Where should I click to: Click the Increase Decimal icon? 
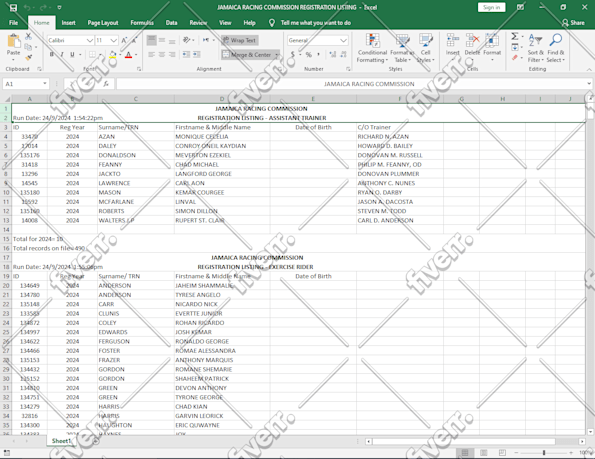pos(333,55)
